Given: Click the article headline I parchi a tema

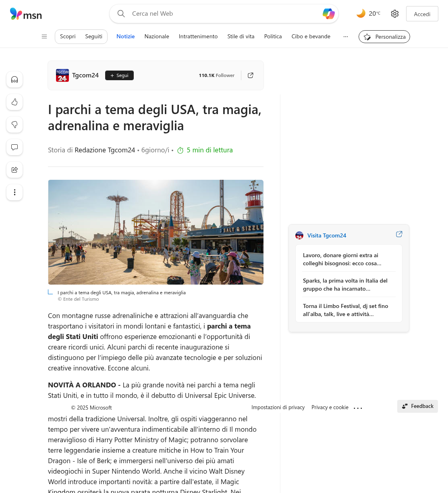Looking at the screenshot, I should [155, 118].
